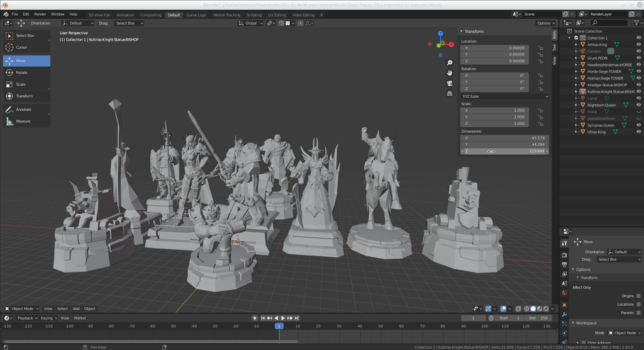The width and height of the screenshot is (644, 350).
Task: Click the Options button in viewport header
Action: click(545, 23)
